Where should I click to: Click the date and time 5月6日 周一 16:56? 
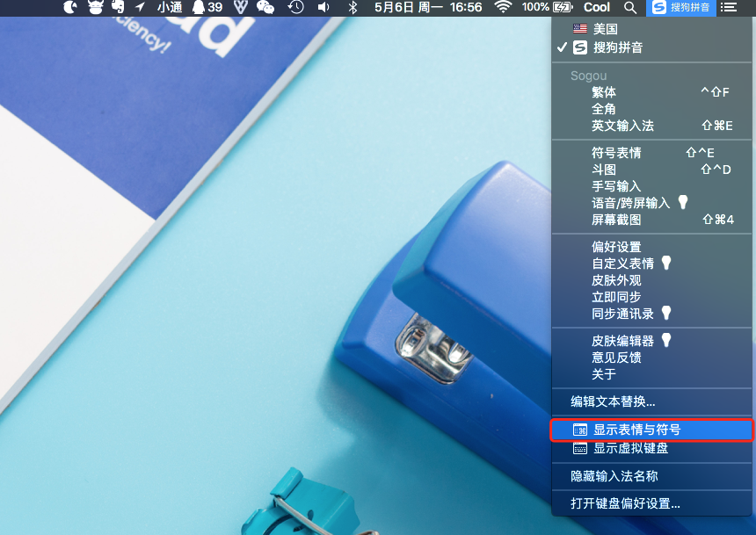[x=428, y=7]
